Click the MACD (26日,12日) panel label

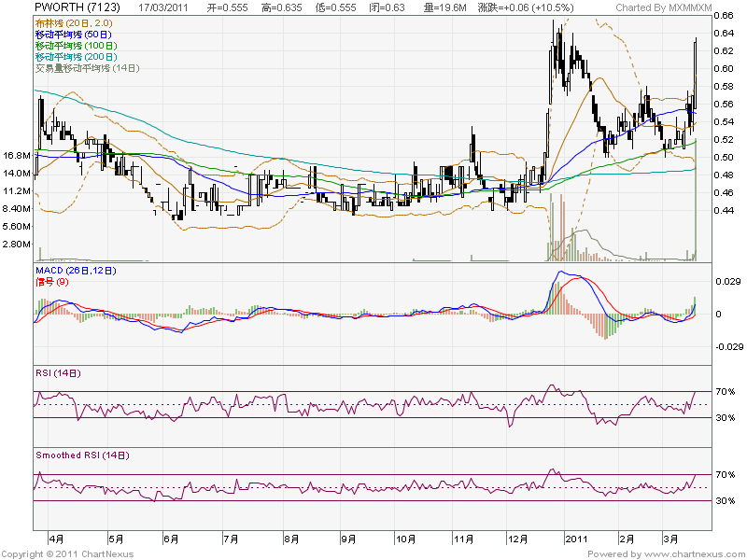pyautogui.click(x=76, y=271)
